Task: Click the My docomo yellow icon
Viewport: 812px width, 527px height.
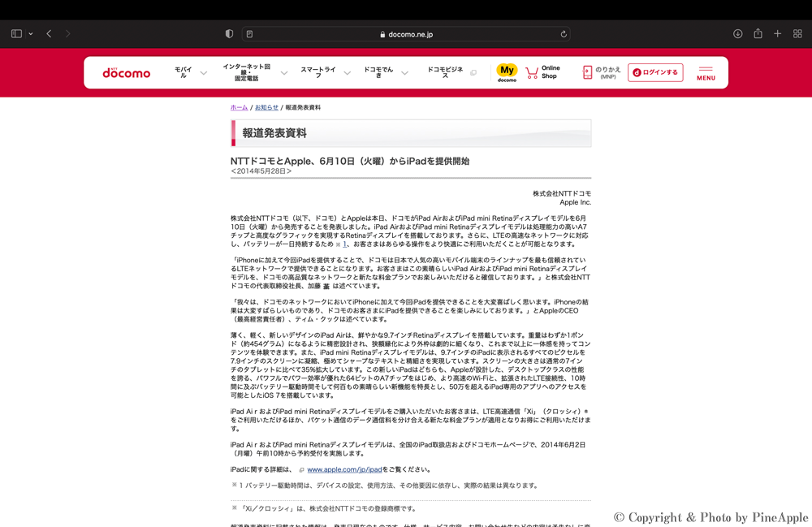Action: pos(507,72)
